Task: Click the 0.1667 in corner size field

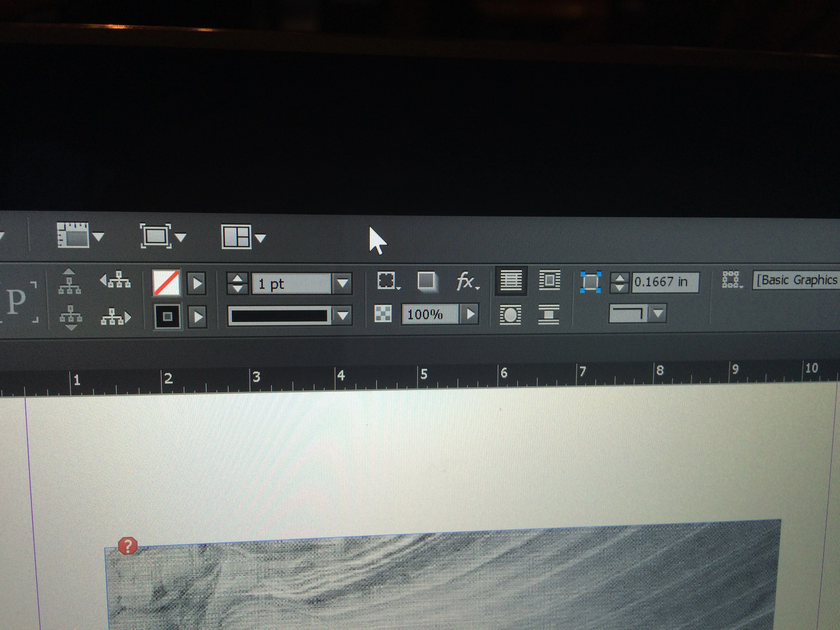Action: tap(664, 282)
